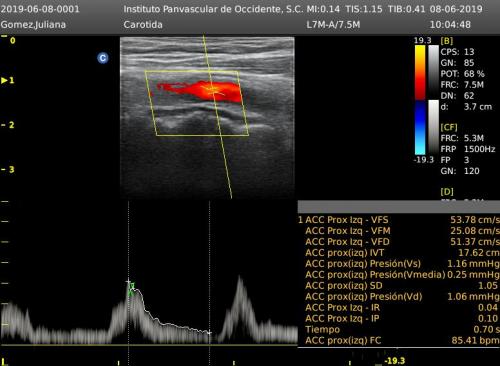Click the blue C orientation marker icon
The width and height of the screenshot is (500, 366).
pos(103,58)
